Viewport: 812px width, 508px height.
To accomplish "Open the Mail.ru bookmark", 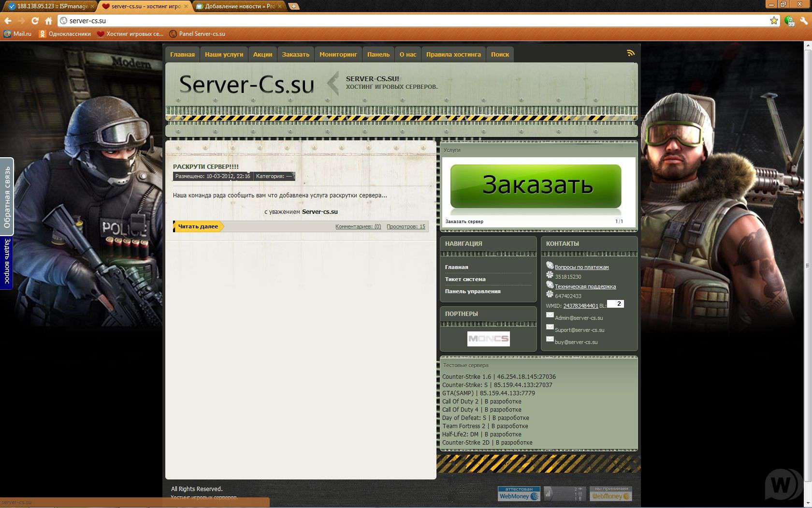I will tap(17, 34).
